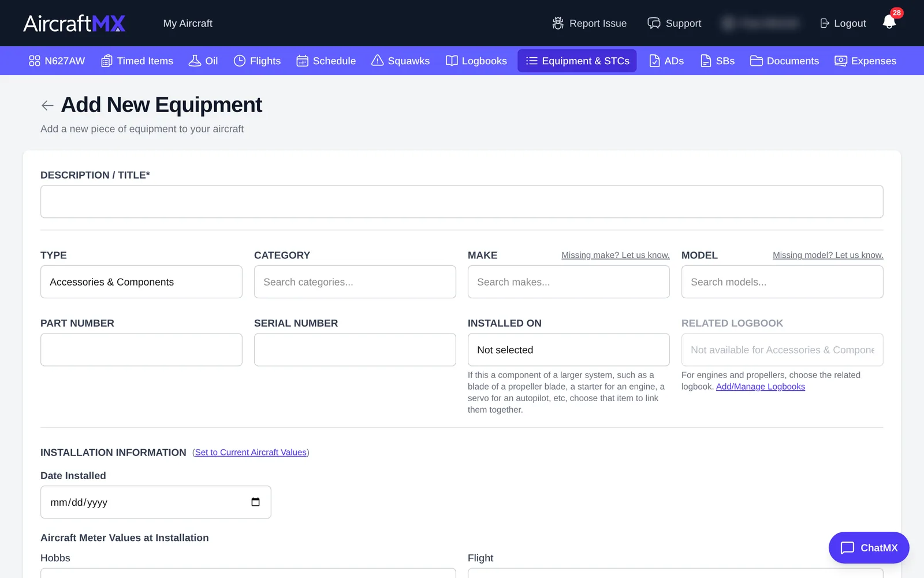This screenshot has height=578, width=924.
Task: Go to Timed Items tab
Action: (x=137, y=61)
